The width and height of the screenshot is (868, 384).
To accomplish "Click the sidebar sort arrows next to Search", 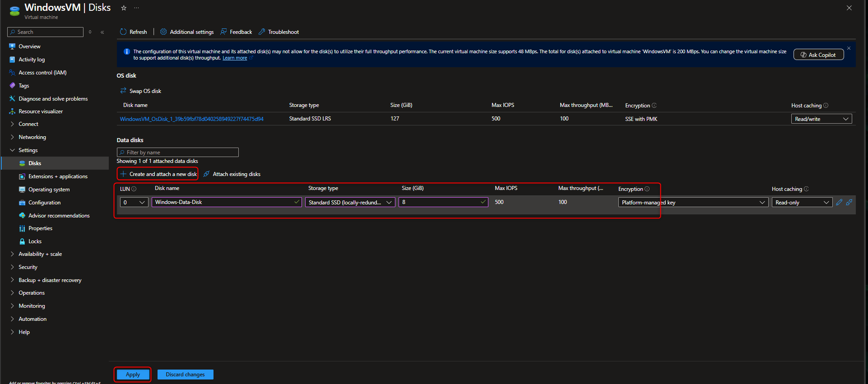I will tap(90, 32).
